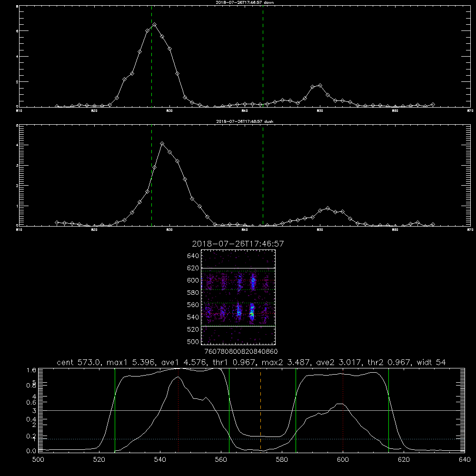Image resolution: width=476 pixels, height=476 pixels.
Task: Click the x-axis label 850 under dusk plot
Action: [320, 230]
